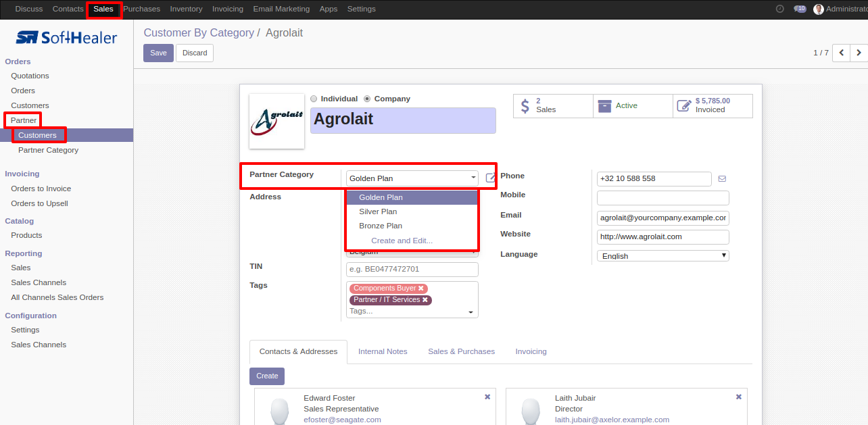Open the Language dropdown showing English

(663, 256)
